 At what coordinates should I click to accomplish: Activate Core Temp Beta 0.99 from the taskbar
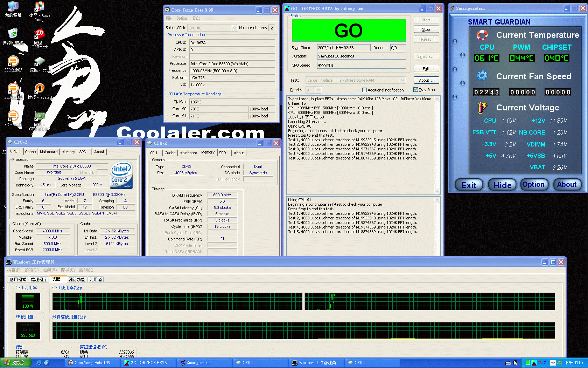tap(93, 363)
